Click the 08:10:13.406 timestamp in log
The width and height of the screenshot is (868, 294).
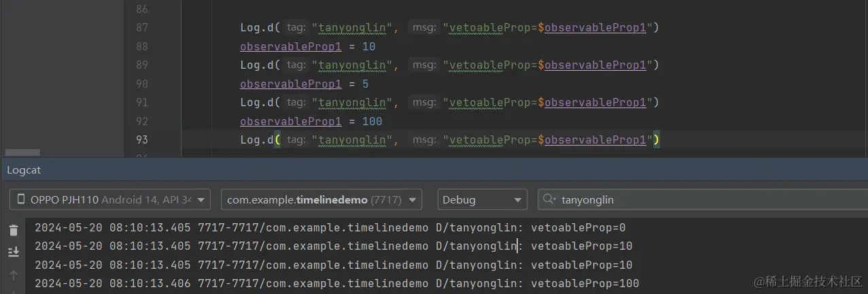point(150,283)
